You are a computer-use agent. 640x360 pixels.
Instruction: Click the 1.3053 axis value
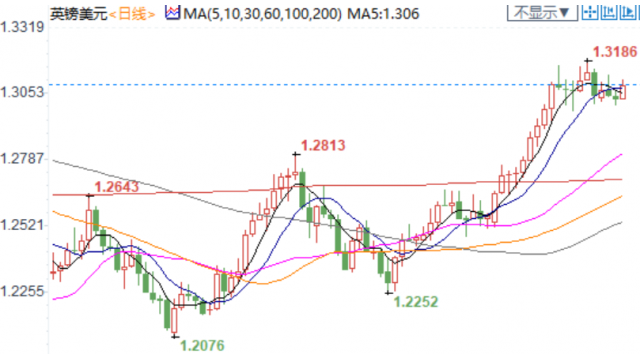pyautogui.click(x=22, y=92)
